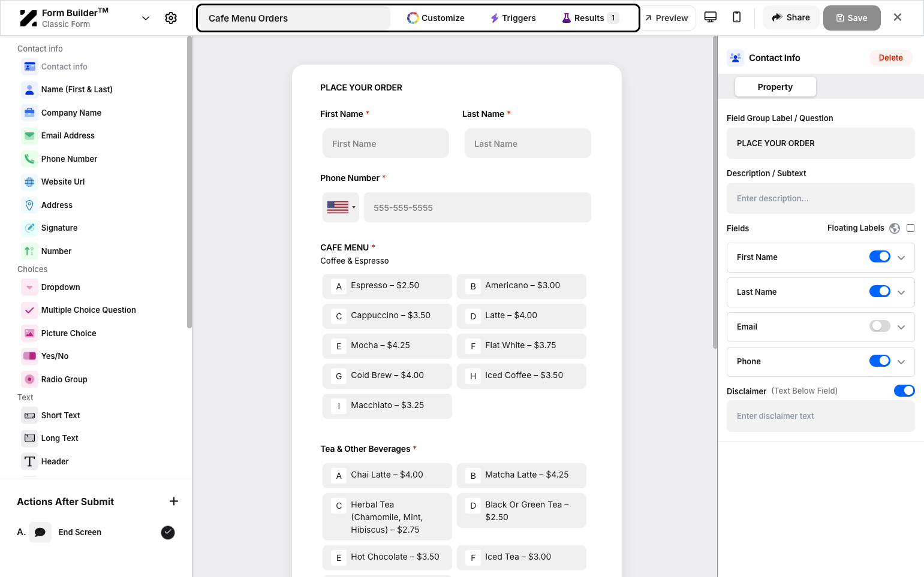Check the Floating Labels checkbox
The height and width of the screenshot is (577, 924).
point(910,228)
